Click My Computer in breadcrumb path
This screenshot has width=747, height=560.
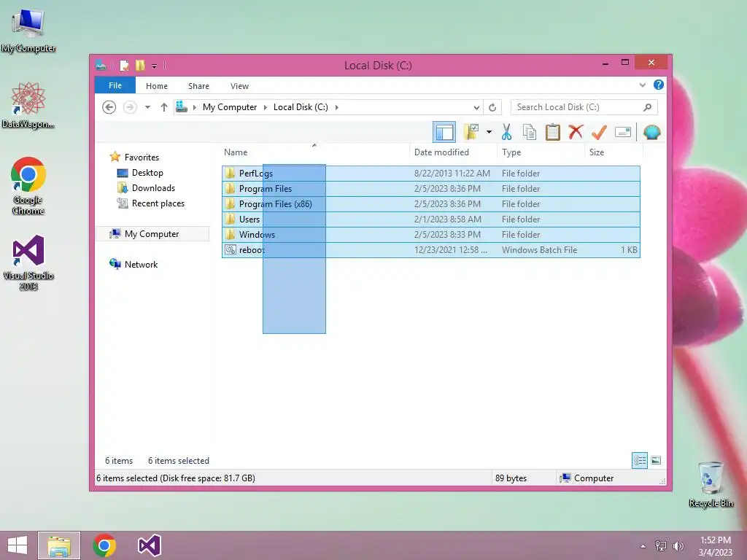pyautogui.click(x=230, y=107)
